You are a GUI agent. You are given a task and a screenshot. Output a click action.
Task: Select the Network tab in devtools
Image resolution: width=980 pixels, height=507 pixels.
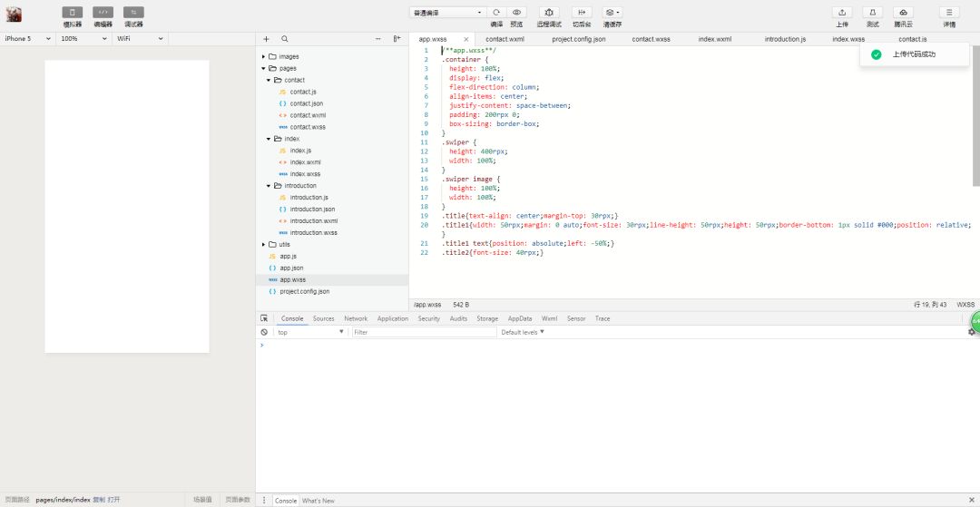point(356,318)
